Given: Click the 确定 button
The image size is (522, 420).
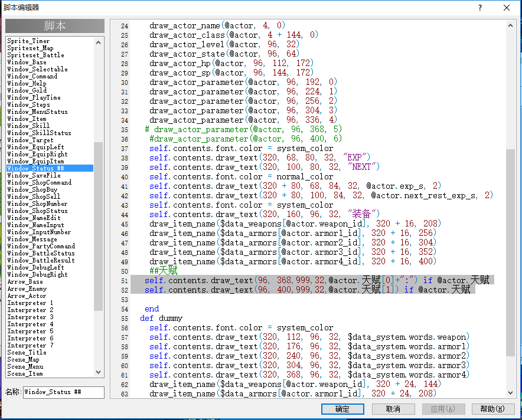Looking at the screenshot, I should pyautogui.click(x=342, y=409).
